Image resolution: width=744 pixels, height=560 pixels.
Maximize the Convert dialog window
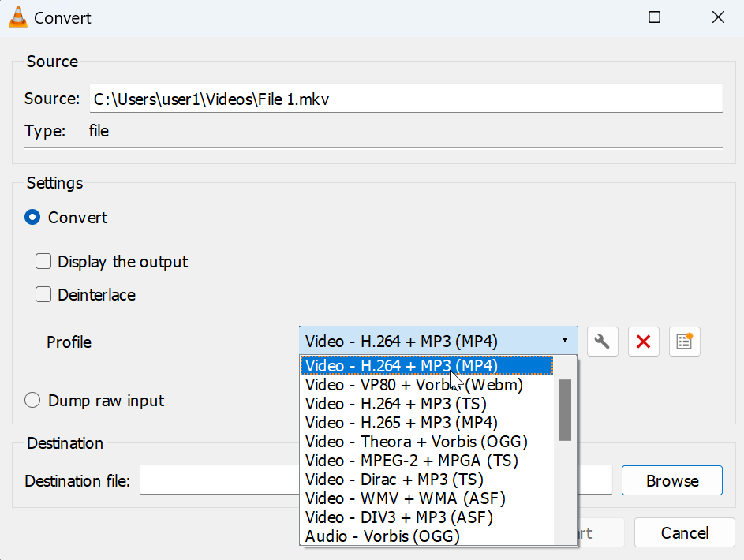pos(654,17)
